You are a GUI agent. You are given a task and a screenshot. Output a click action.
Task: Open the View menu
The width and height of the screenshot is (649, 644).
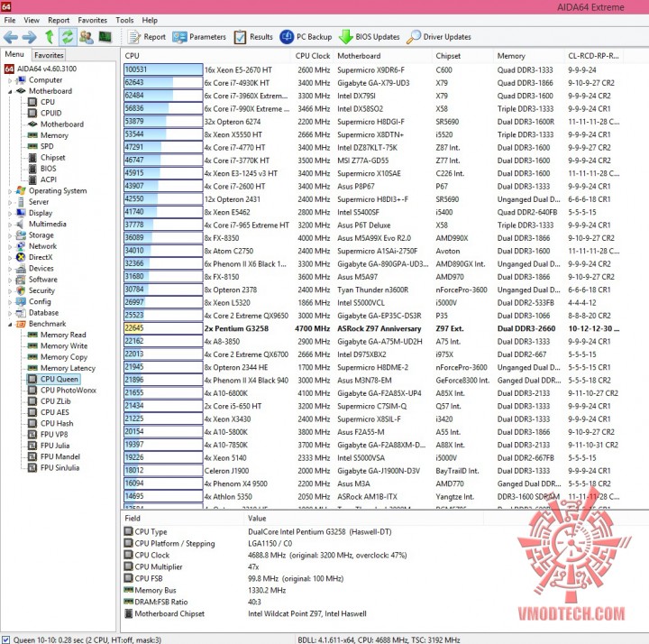(x=32, y=20)
